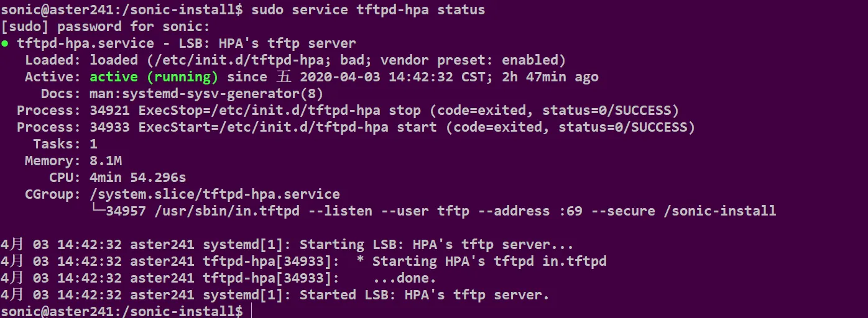Click the CPU time '4min 54.296s'
Viewport: 868px width, 318px height.
[x=138, y=178]
